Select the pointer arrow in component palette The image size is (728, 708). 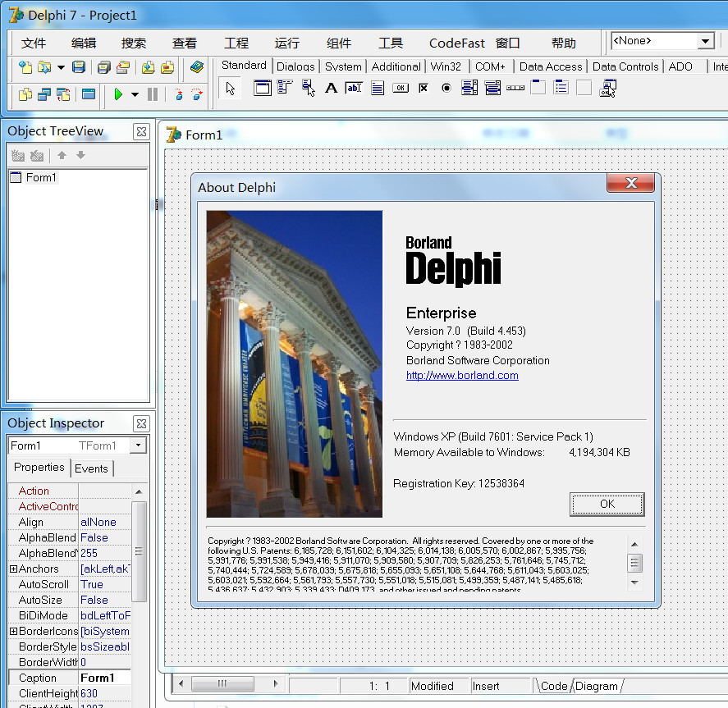(x=231, y=88)
